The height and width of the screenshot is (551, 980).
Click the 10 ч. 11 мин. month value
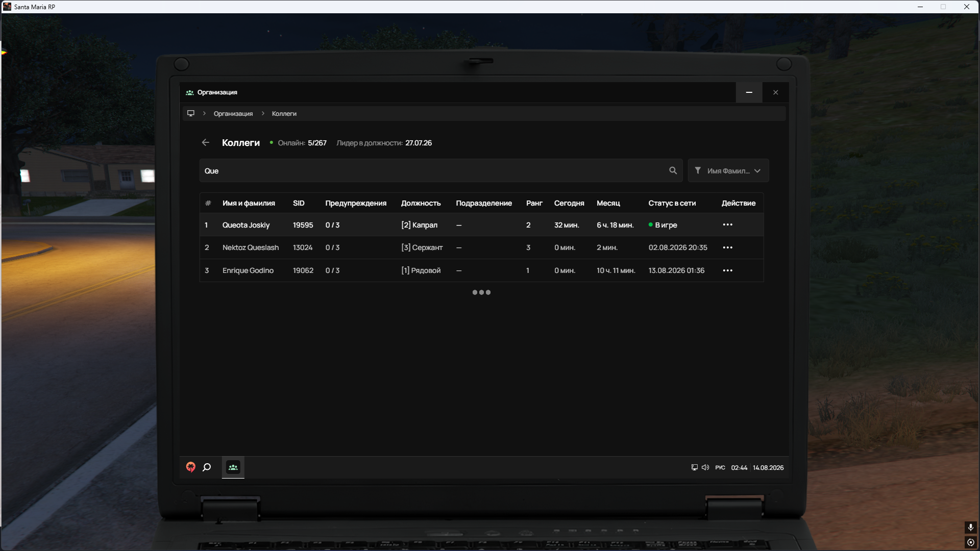coord(616,270)
